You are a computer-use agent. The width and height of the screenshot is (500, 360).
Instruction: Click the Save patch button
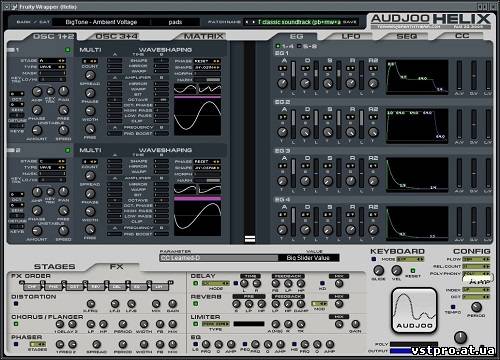[350, 22]
